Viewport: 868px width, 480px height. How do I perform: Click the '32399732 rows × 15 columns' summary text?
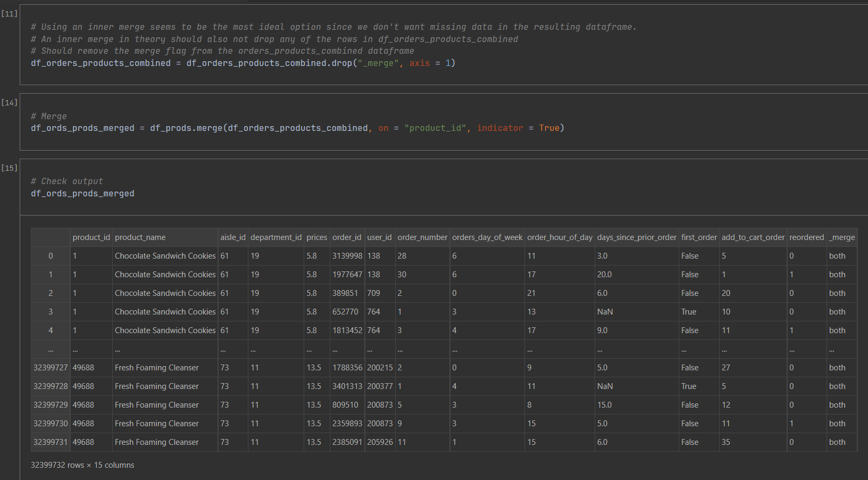point(81,465)
